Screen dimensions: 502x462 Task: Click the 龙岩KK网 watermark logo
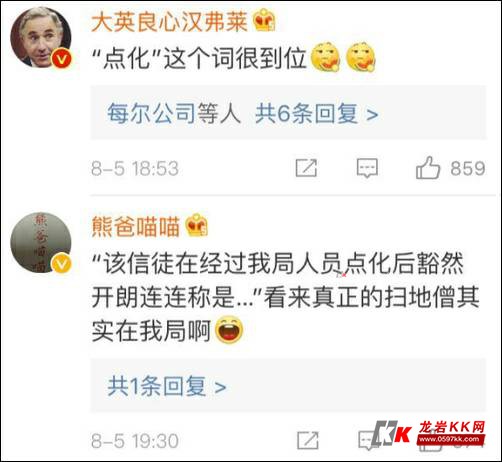click(430, 433)
